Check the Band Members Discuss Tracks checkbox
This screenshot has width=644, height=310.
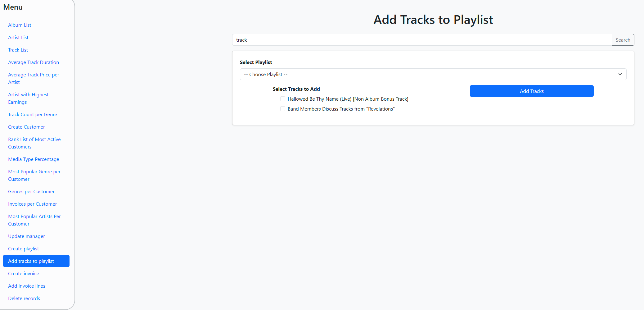pyautogui.click(x=283, y=109)
